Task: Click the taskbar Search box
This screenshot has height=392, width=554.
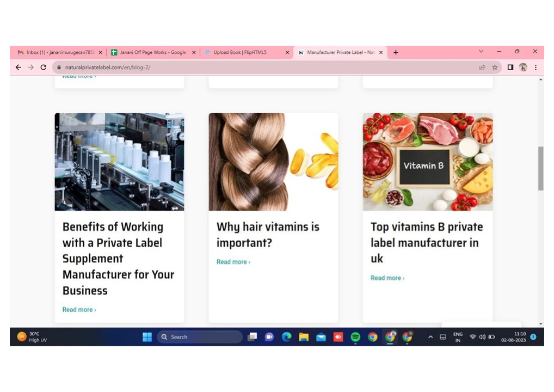Action: (x=200, y=337)
